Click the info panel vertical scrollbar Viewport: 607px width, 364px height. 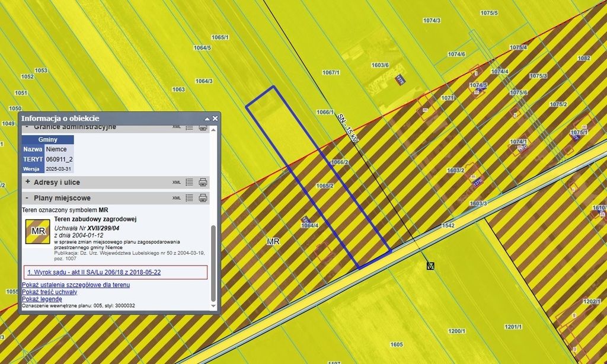click(213, 261)
